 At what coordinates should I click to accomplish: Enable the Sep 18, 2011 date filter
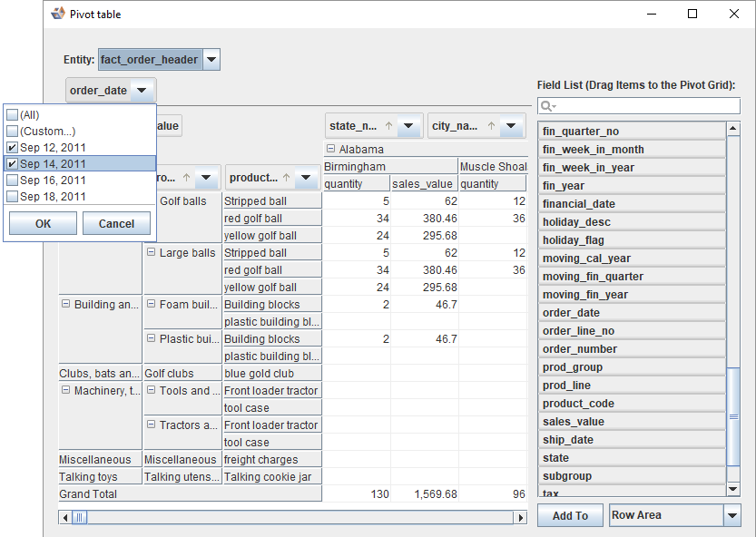13,197
